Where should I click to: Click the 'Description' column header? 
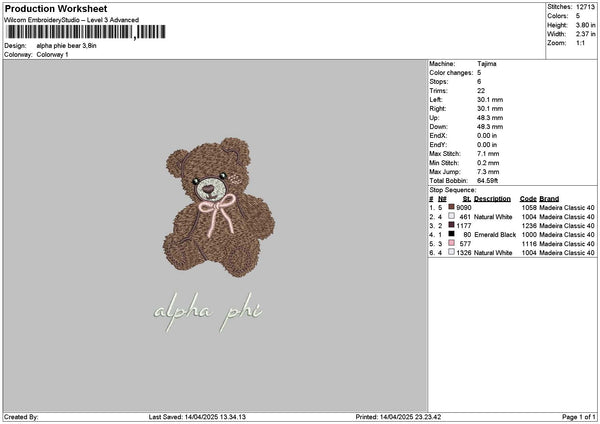tap(492, 199)
